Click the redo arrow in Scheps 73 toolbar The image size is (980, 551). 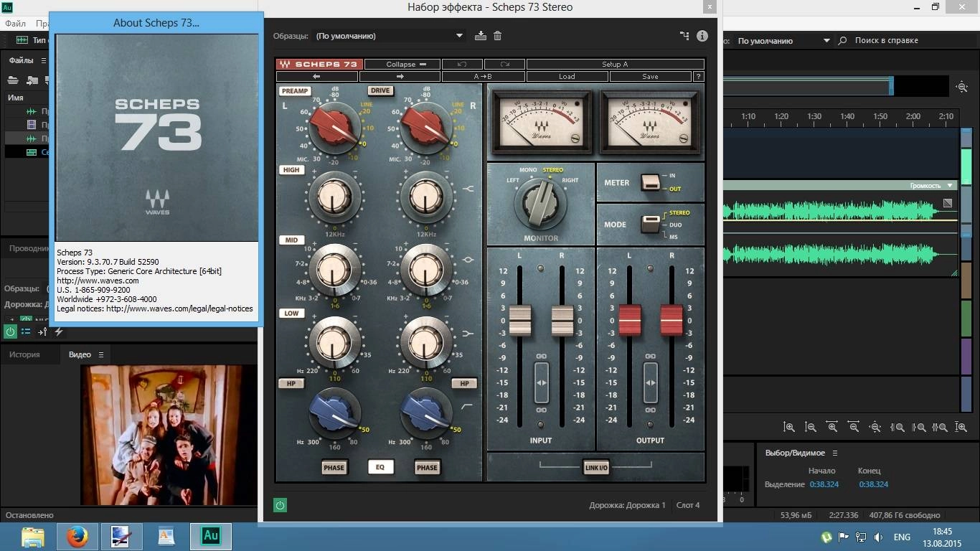[x=504, y=64]
